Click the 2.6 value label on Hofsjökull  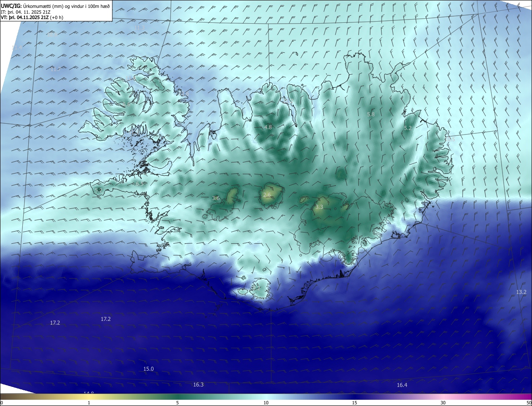pyautogui.click(x=267, y=195)
